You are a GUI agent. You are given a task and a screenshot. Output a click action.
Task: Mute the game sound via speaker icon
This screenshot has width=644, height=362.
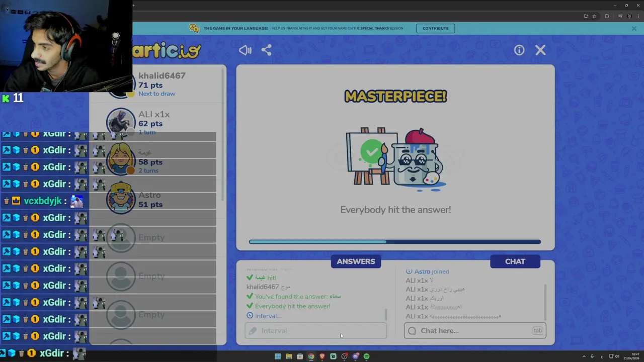245,50
